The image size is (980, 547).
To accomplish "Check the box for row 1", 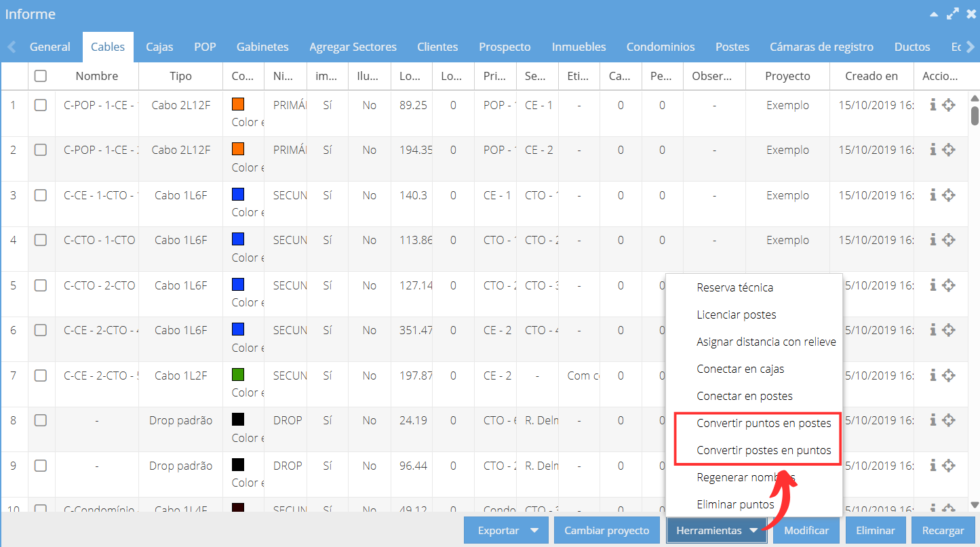I will pyautogui.click(x=41, y=105).
